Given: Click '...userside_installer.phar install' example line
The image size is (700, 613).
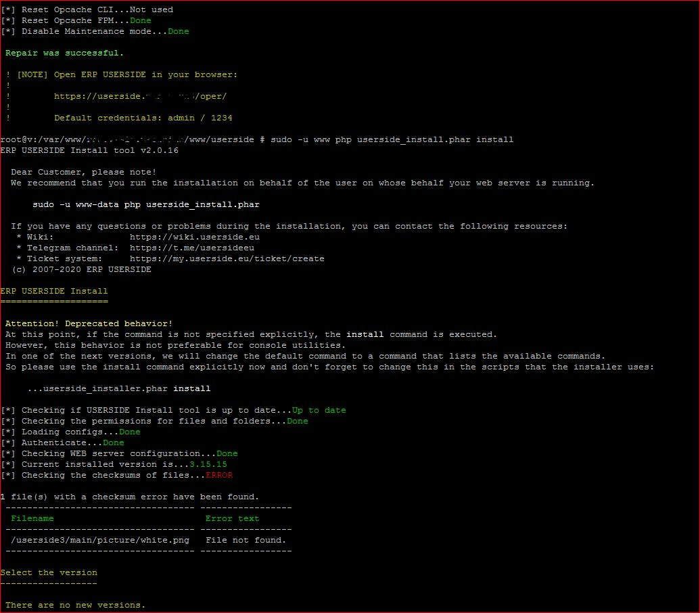Looking at the screenshot, I should tap(119, 388).
